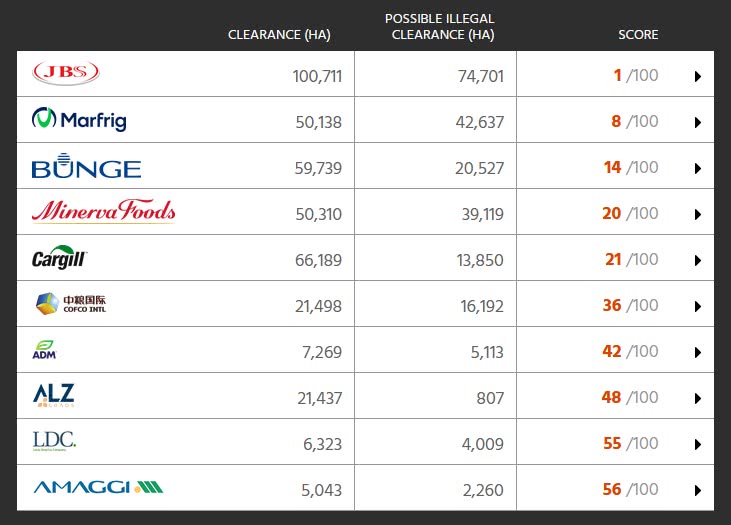Click the Marfrig logo

[x=79, y=119]
